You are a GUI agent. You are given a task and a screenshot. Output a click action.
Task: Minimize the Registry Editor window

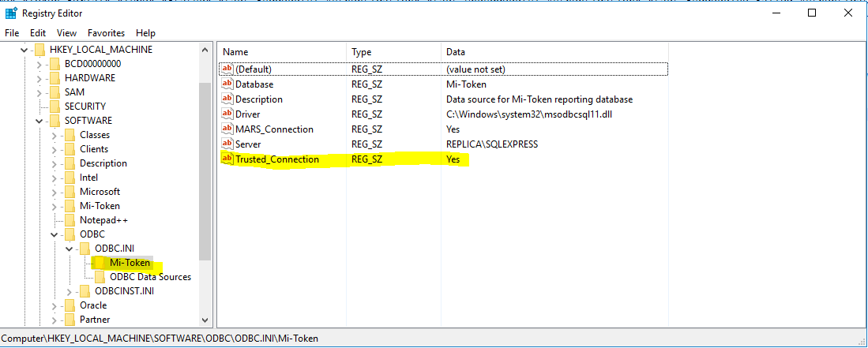[x=776, y=13]
